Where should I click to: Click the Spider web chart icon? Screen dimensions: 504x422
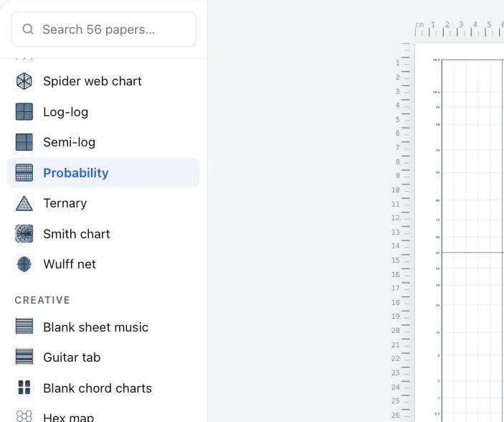24,81
